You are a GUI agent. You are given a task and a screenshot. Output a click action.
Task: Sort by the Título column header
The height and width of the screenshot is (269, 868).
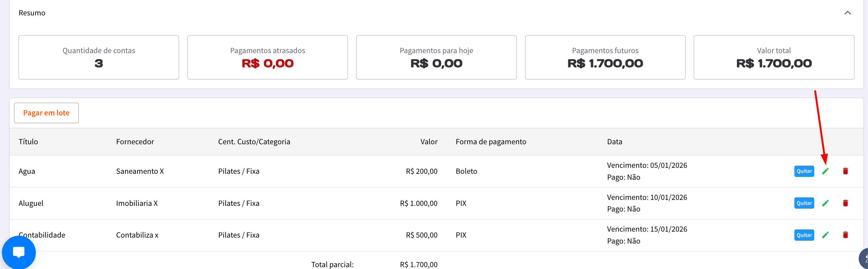pos(28,142)
